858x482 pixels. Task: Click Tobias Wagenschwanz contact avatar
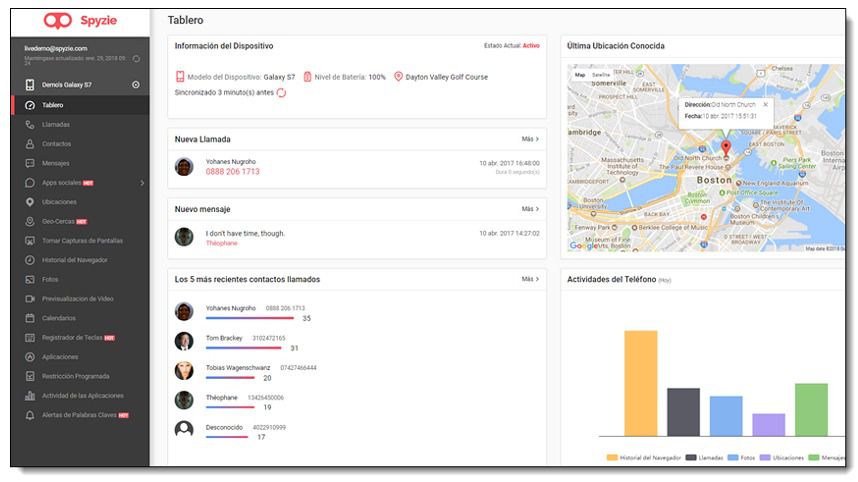(184, 370)
